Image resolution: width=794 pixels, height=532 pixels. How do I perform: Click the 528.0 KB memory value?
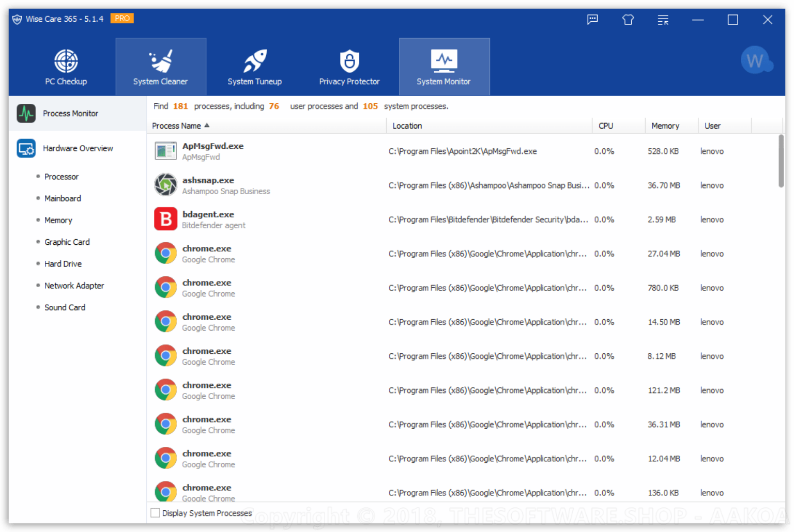663,151
